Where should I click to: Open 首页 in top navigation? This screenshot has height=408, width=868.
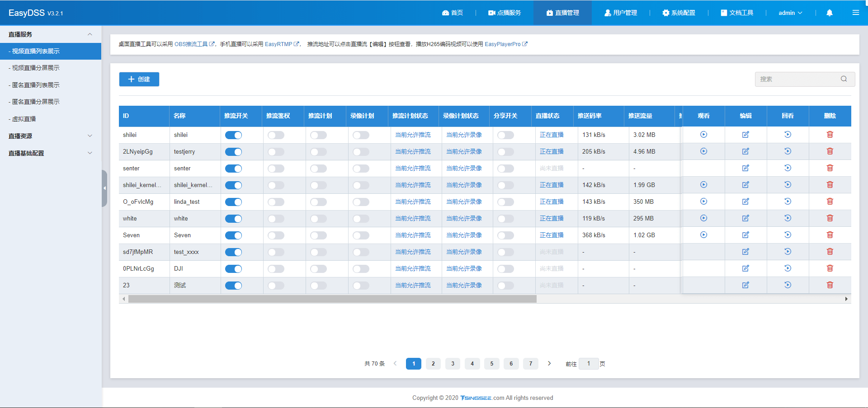[453, 13]
